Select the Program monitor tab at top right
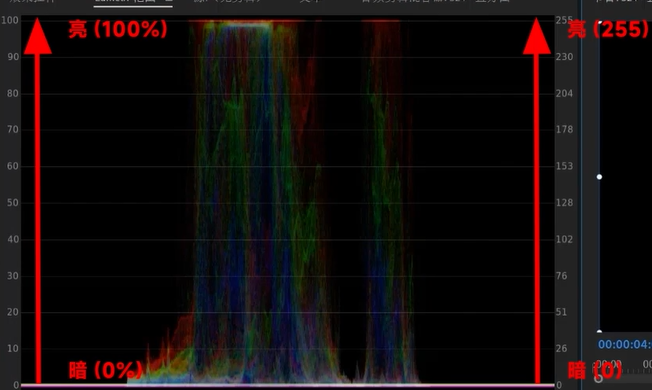Screen dimensions: 652x390 623,1
